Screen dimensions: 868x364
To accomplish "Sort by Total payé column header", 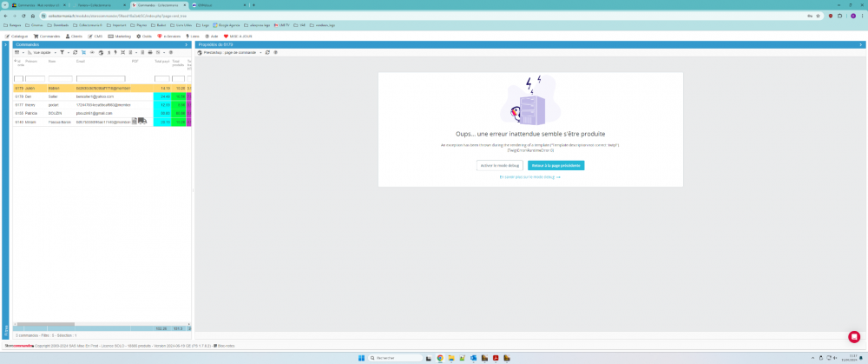I will click(161, 61).
